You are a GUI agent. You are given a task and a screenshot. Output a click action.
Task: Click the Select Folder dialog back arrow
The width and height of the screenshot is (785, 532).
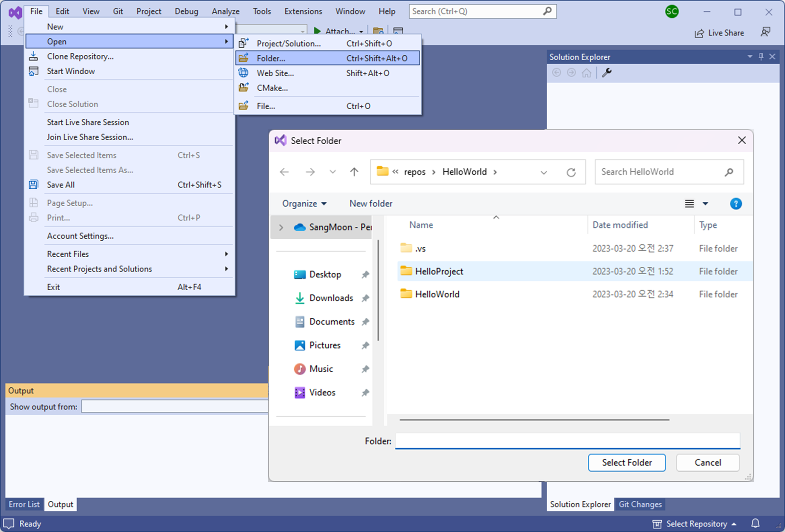[284, 172]
